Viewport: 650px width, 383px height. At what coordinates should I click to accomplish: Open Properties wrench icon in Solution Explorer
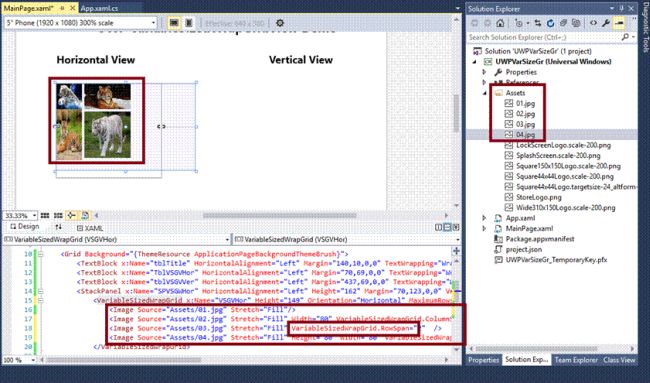click(x=606, y=23)
